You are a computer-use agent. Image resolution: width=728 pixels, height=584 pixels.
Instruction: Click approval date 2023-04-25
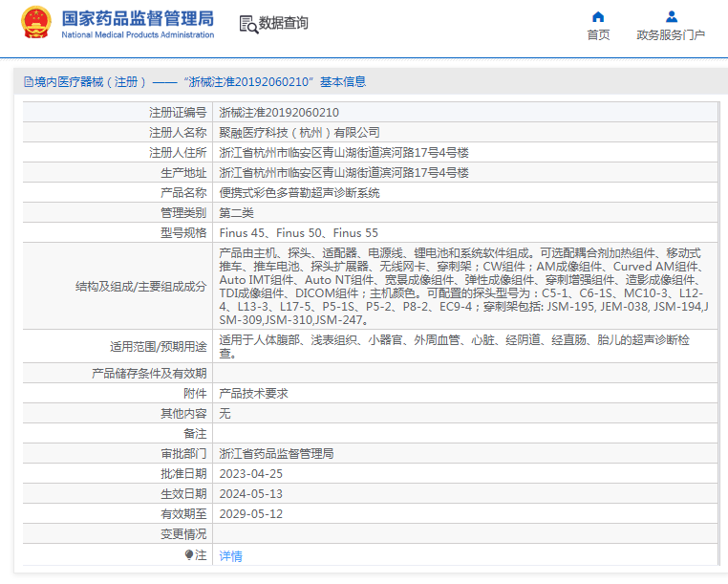tap(250, 474)
